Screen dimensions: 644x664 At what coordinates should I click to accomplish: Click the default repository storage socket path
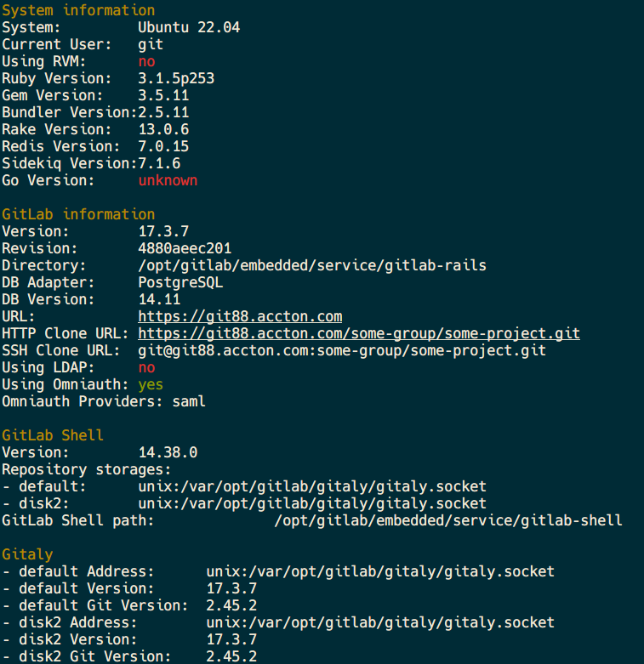point(312,486)
